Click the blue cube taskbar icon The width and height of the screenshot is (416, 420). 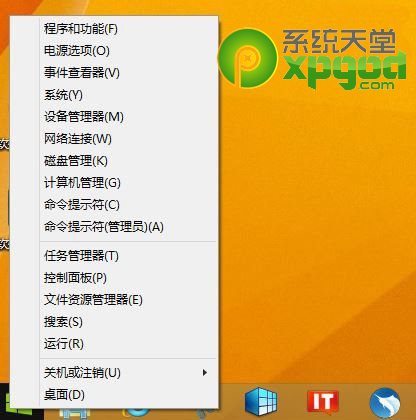(261, 401)
